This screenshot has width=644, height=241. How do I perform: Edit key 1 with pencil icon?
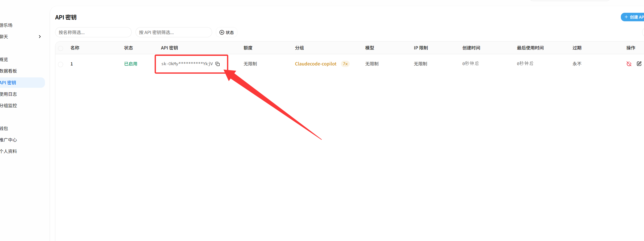pos(639,64)
